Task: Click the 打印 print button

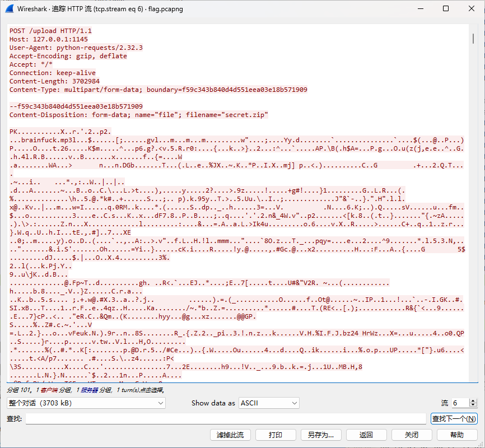Action: click(276, 435)
